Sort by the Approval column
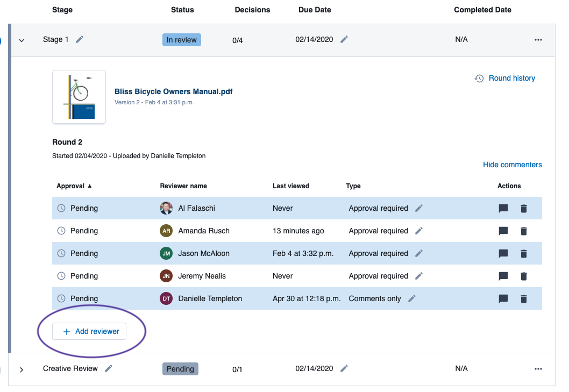The height and width of the screenshot is (392, 569). (74, 186)
